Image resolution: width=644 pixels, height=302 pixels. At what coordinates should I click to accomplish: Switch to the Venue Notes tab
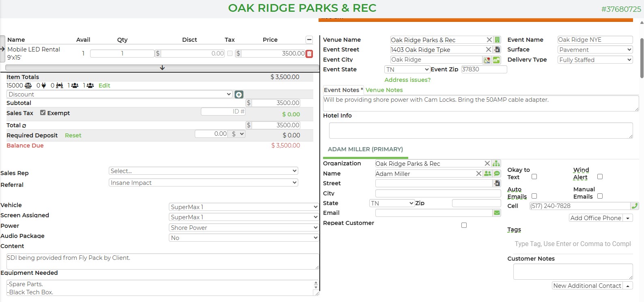384,90
